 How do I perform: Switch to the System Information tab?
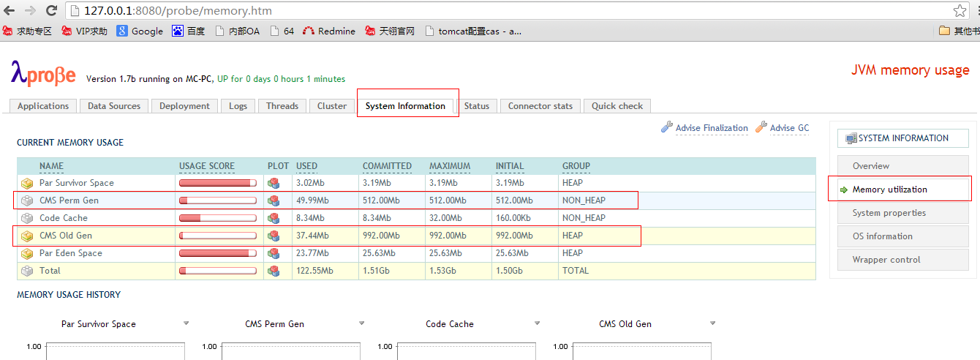click(x=405, y=106)
